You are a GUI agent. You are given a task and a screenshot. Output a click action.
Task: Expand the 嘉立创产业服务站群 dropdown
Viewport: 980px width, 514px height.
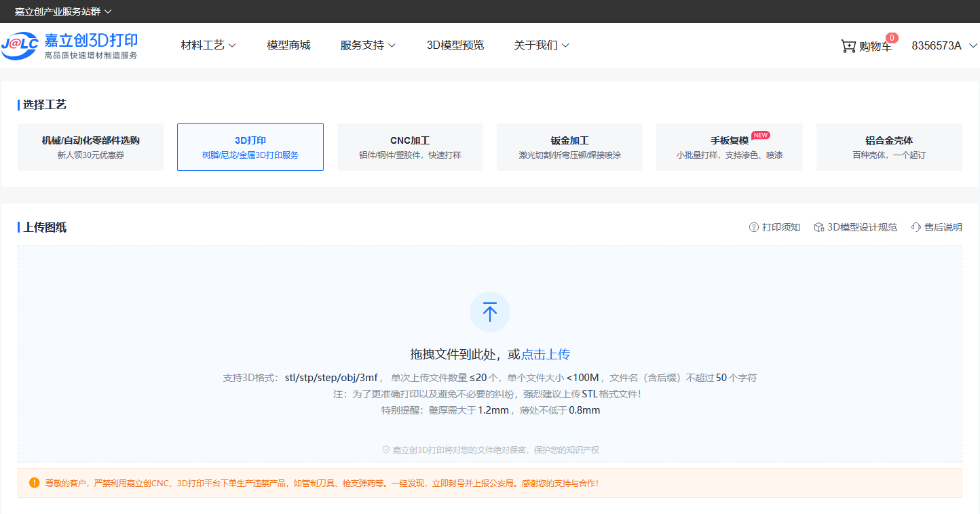(63, 12)
